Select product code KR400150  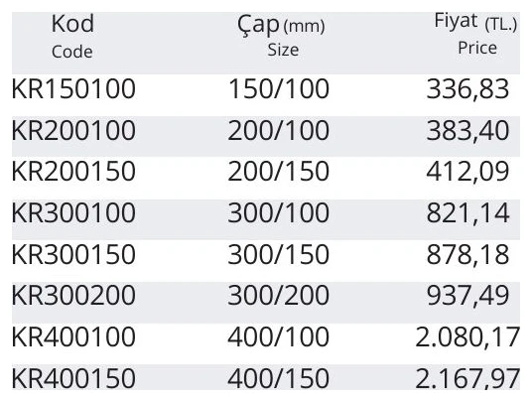tap(73, 378)
